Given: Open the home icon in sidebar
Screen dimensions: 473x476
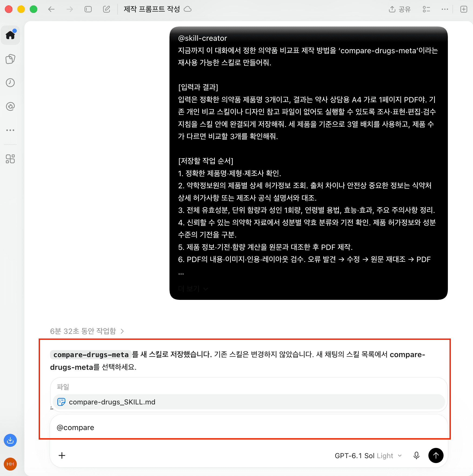Looking at the screenshot, I should click(x=10, y=35).
